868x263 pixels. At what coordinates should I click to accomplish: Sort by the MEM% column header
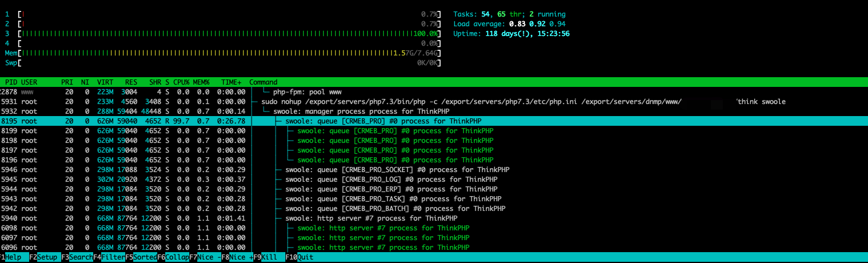coord(201,82)
